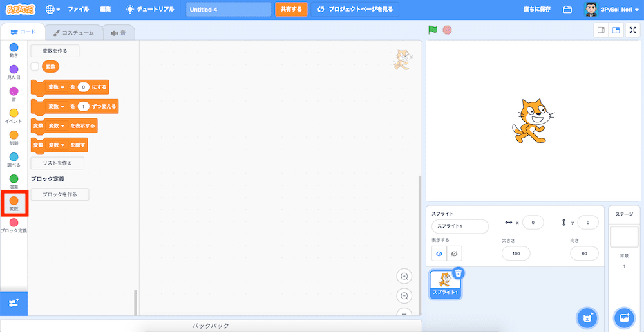Click the green flag to start
Viewport: 644px width, 332px height.
click(x=433, y=30)
